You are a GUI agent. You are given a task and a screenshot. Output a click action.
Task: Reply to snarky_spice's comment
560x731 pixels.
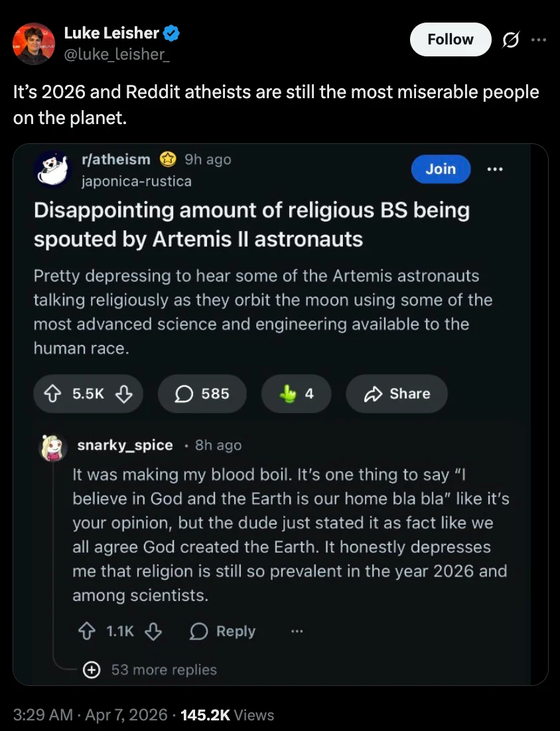[x=223, y=631]
